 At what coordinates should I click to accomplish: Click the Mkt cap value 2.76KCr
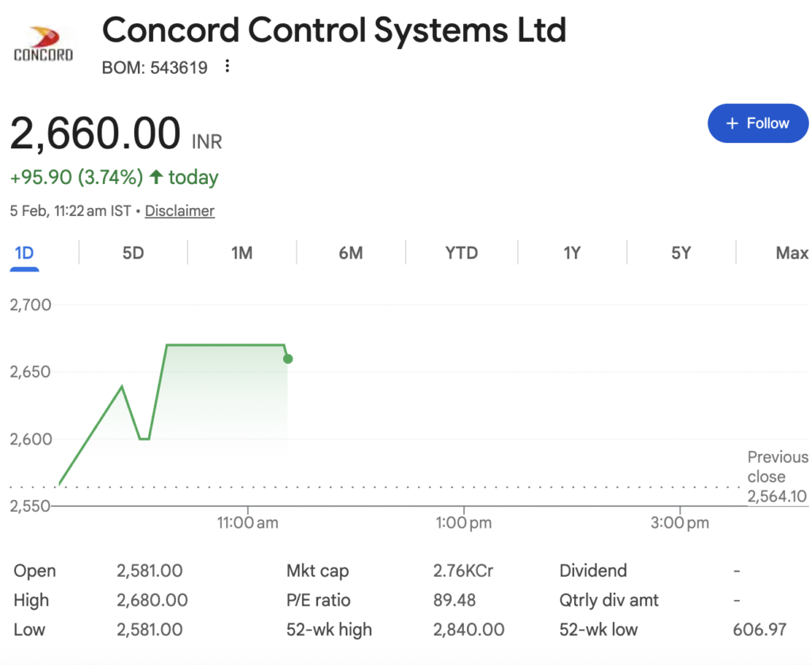coord(463,571)
